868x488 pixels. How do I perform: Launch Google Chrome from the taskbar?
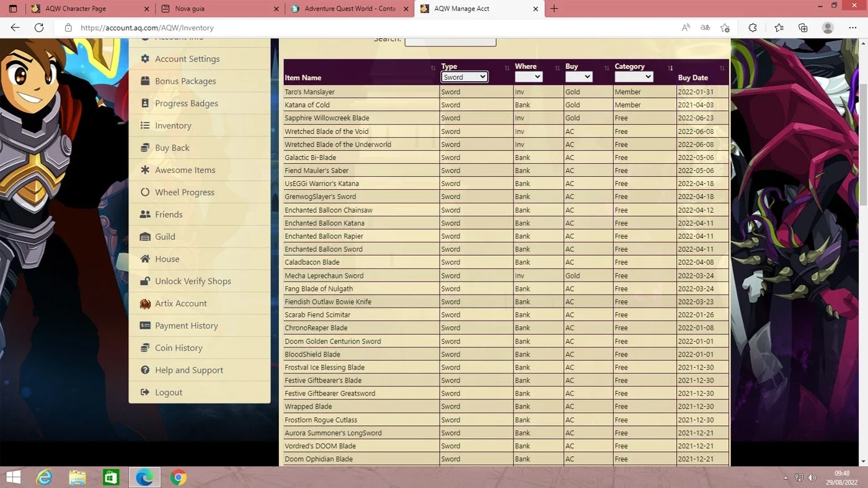[179, 477]
